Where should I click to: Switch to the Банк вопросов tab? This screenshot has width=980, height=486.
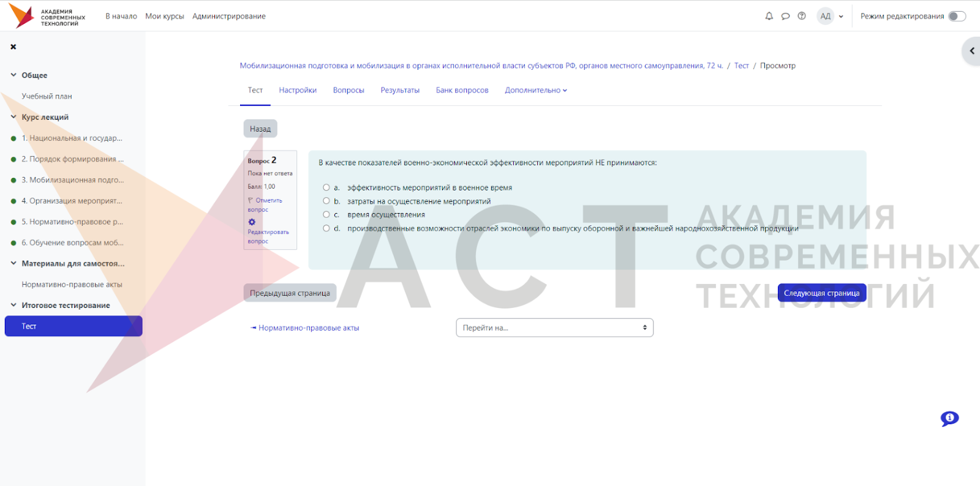pos(462,90)
